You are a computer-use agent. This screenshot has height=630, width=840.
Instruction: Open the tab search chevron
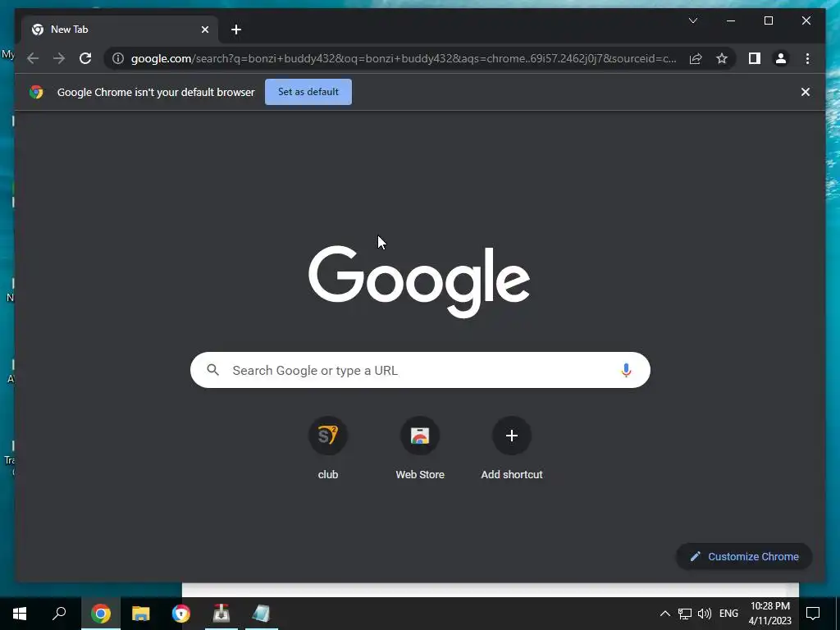[x=692, y=21]
